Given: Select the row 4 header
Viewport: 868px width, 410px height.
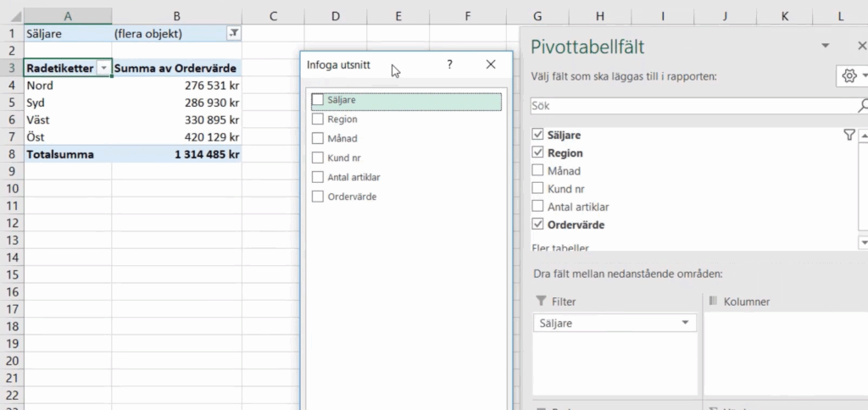Looking at the screenshot, I should point(12,85).
